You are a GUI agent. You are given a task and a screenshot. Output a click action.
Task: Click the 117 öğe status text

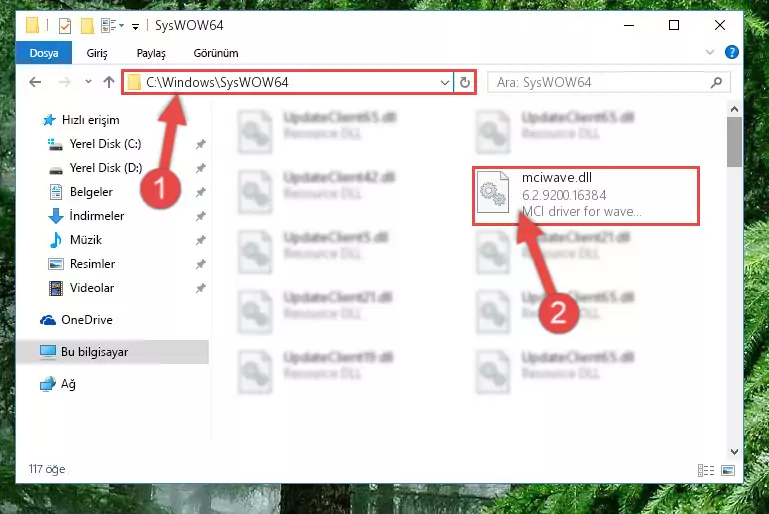click(x=47, y=469)
